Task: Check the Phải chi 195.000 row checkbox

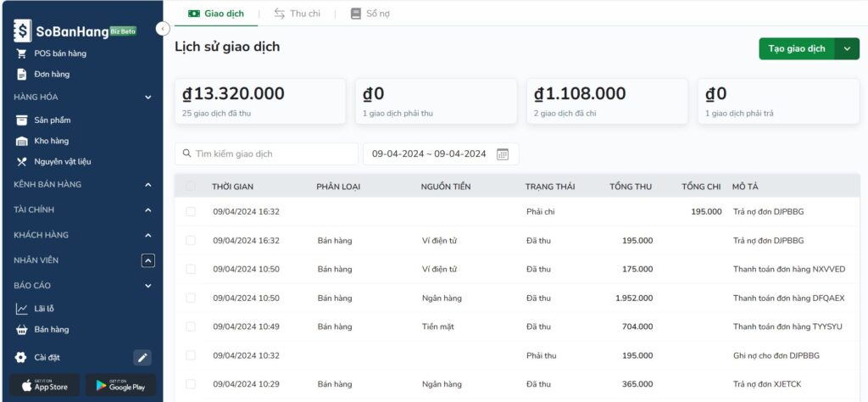Action: pyautogui.click(x=191, y=211)
